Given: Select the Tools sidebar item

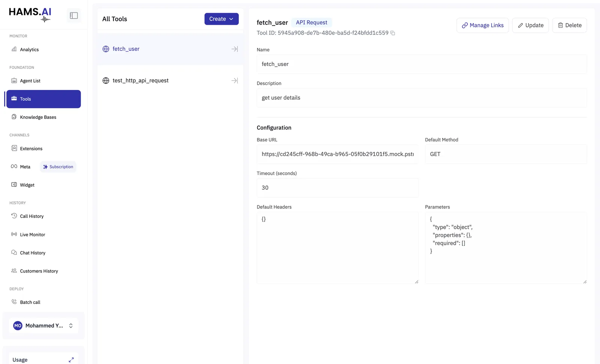Looking at the screenshot, I should [x=43, y=99].
